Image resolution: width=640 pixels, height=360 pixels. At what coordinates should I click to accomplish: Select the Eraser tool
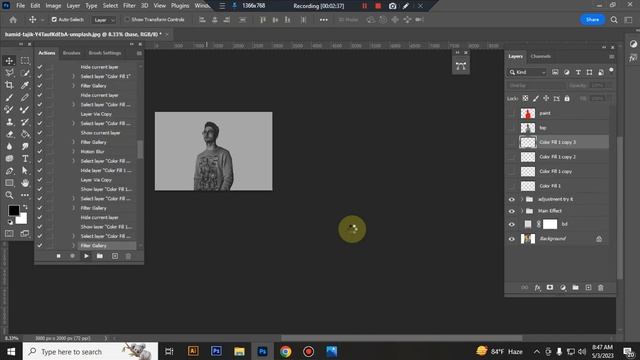[x=9, y=134]
